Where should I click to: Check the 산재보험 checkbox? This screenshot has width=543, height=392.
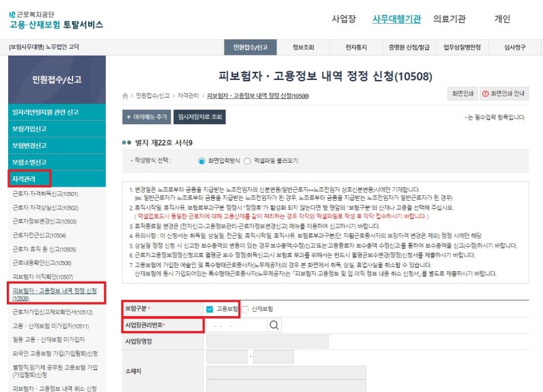(x=245, y=309)
